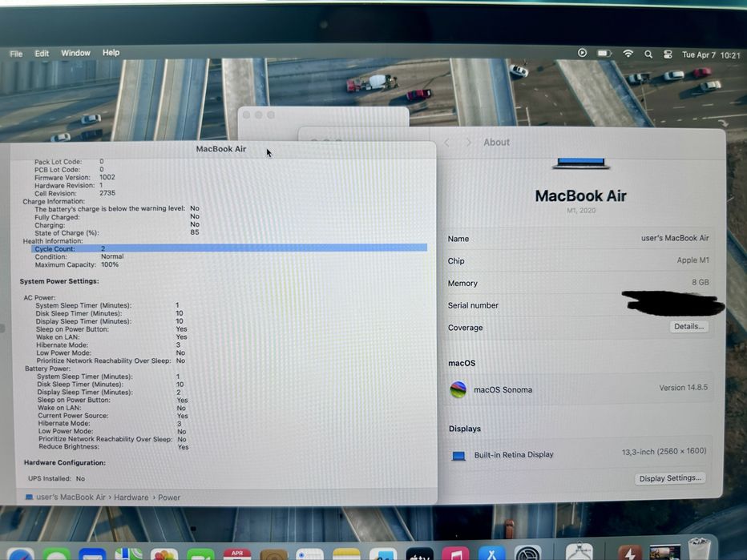Click the battery status icon
This screenshot has width=747, height=560.
coord(604,54)
